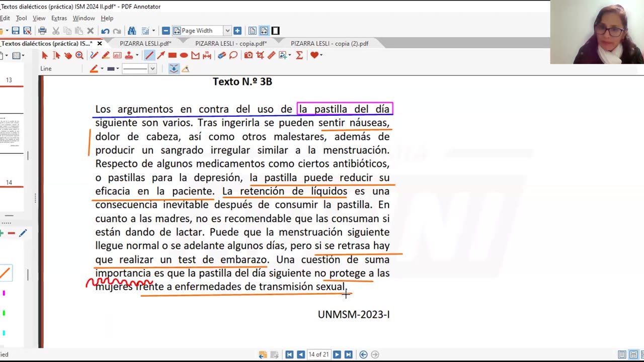The image size is (644, 362).
Task: Activate the Lasso selection tool
Action: click(233, 55)
